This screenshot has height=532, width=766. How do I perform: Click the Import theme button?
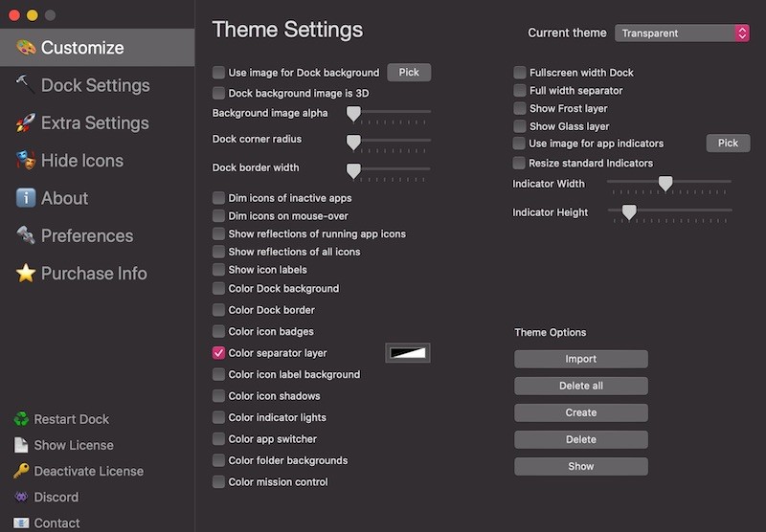pos(581,359)
